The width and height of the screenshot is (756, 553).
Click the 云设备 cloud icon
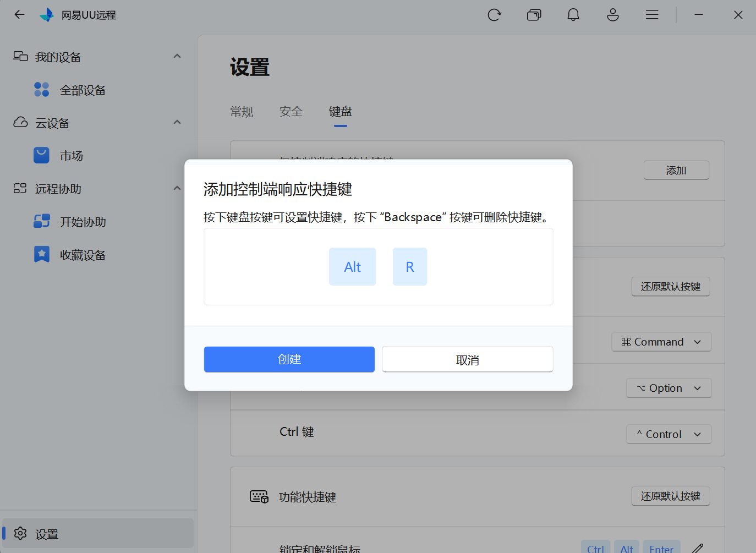[20, 123]
